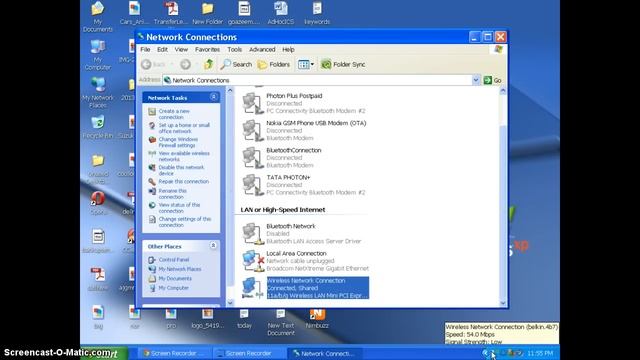This screenshot has height=360, width=640.
Task: Open the Advanced menu
Action: click(262, 49)
